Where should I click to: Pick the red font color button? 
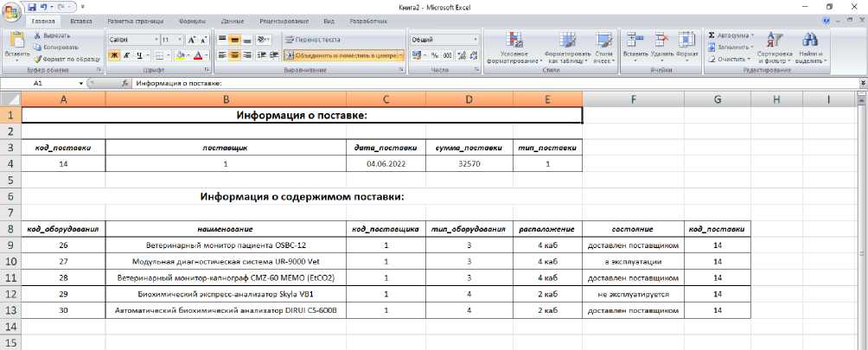tap(197, 55)
